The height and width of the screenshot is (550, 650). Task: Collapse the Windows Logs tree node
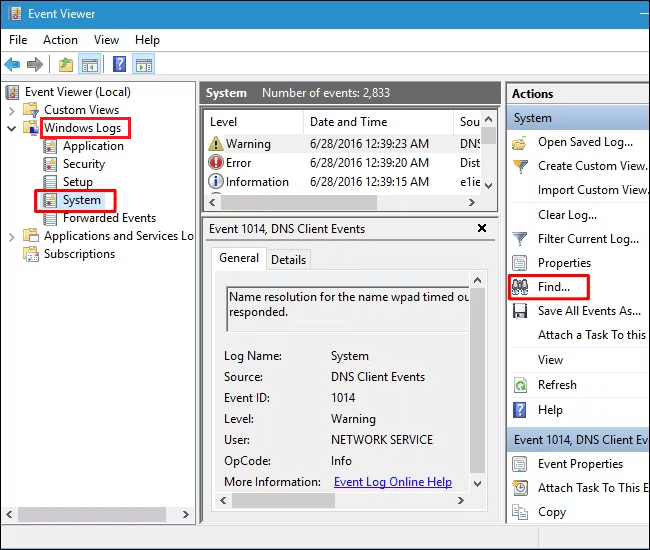pyautogui.click(x=12, y=128)
